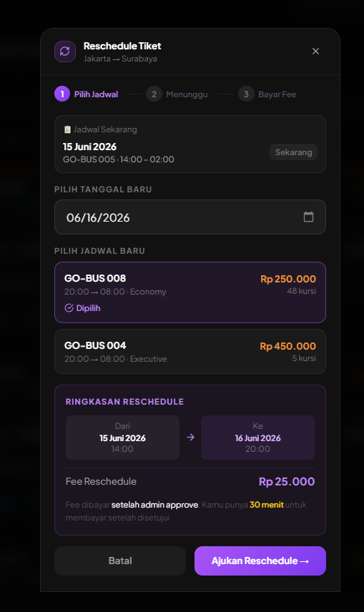Click the step 3 number circle
364x612 pixels.
246,94
